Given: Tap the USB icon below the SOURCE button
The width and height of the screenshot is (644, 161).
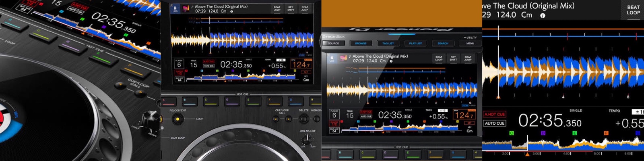Looking at the screenshot, I should pyautogui.click(x=332, y=59).
